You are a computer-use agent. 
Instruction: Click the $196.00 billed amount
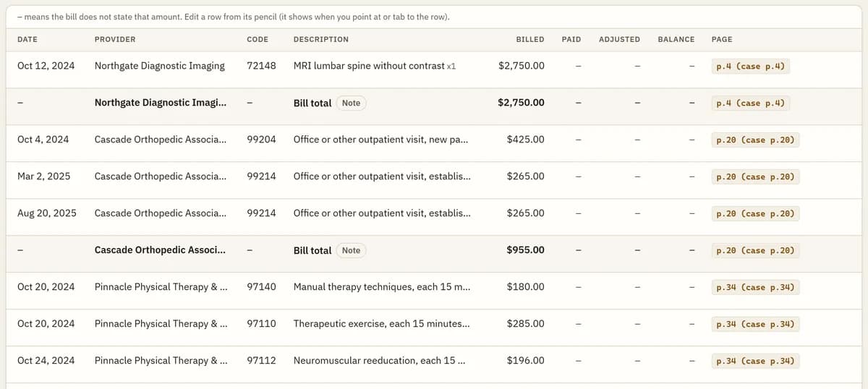[526, 360]
